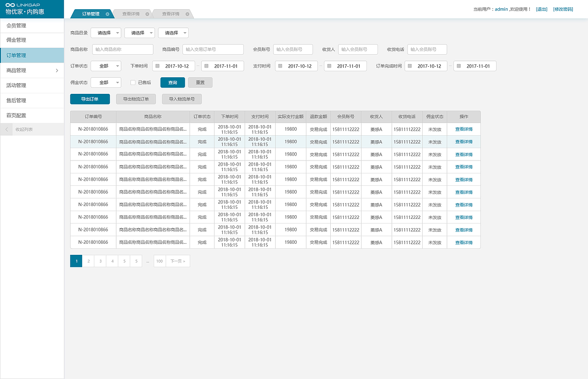This screenshot has height=379, width=588.
Task: Open the 佣金状态 filter dropdown
Action: (x=106, y=82)
